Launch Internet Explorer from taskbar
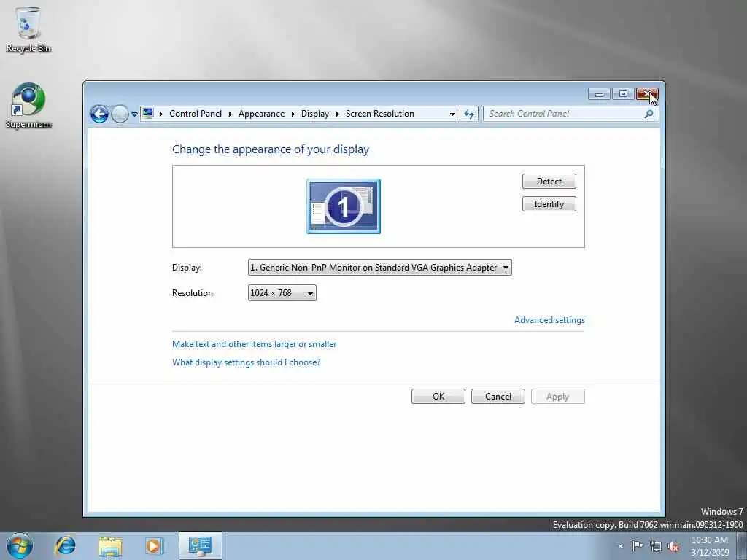Screen dimensions: 747x560 [x=65, y=545]
